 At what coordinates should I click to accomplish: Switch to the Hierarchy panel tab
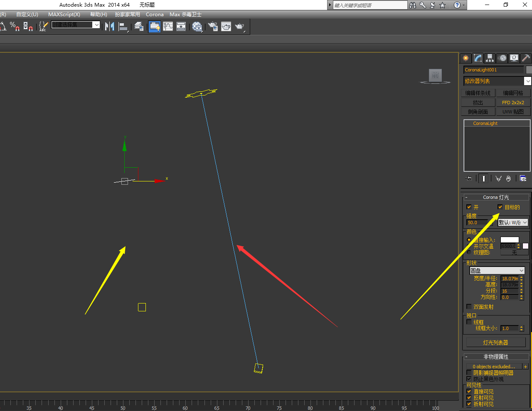[x=490, y=58]
